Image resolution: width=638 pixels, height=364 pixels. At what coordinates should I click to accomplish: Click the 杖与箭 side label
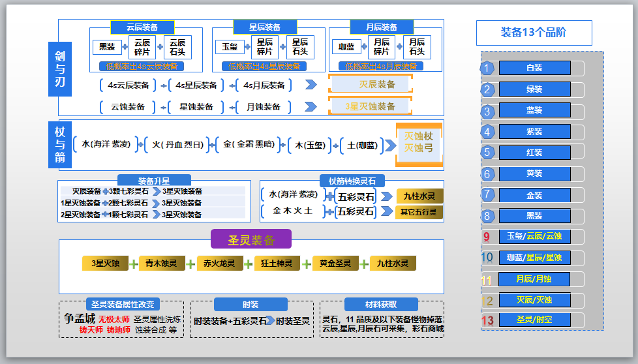click(60, 145)
